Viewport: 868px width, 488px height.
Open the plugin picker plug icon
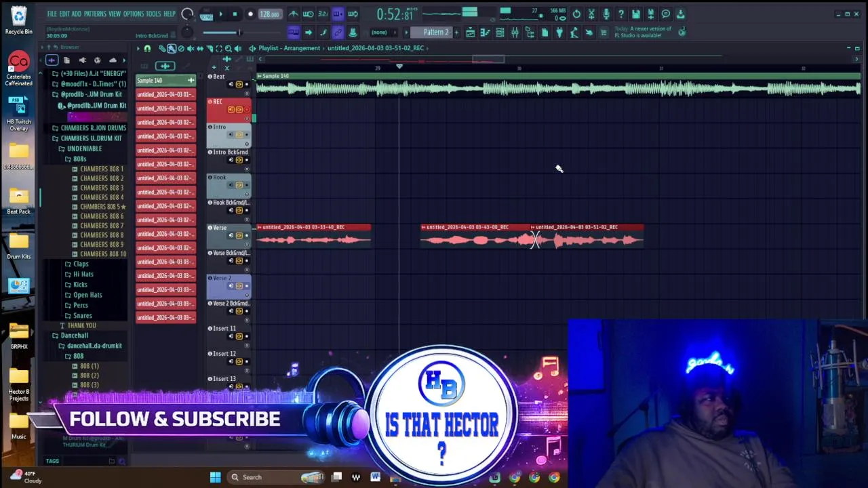[559, 32]
